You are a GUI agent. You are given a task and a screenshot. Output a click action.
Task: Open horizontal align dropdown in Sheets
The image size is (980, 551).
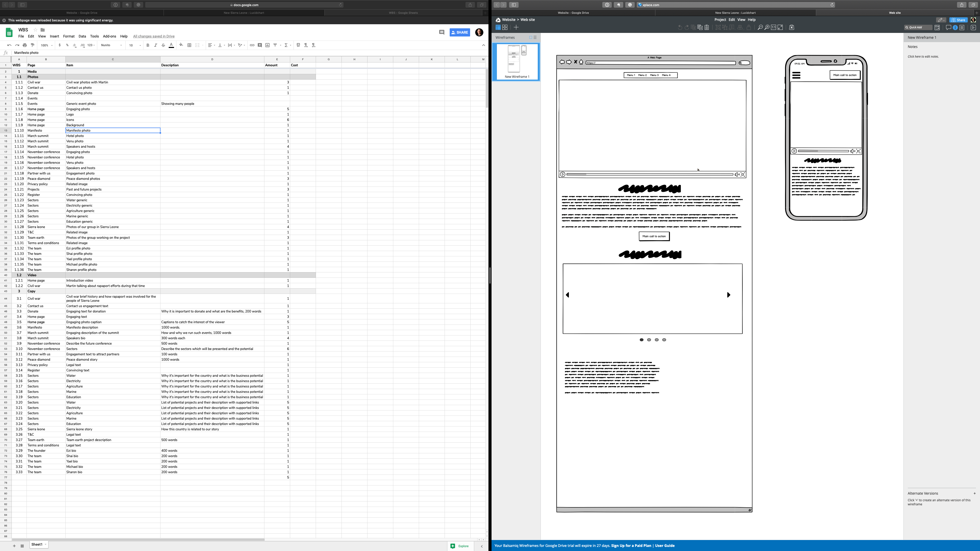(x=212, y=45)
